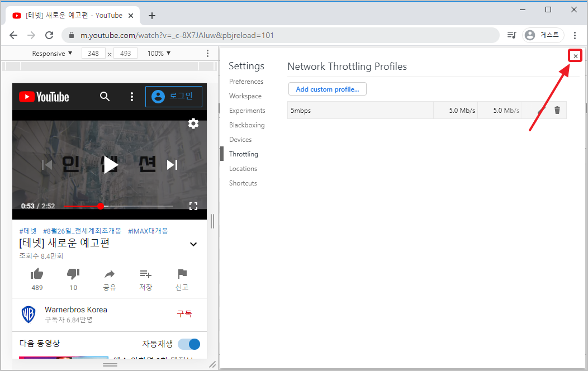Play the video

click(x=110, y=164)
